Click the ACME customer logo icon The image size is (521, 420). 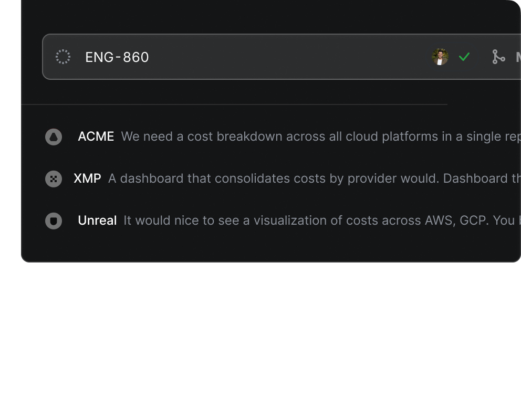(x=54, y=137)
